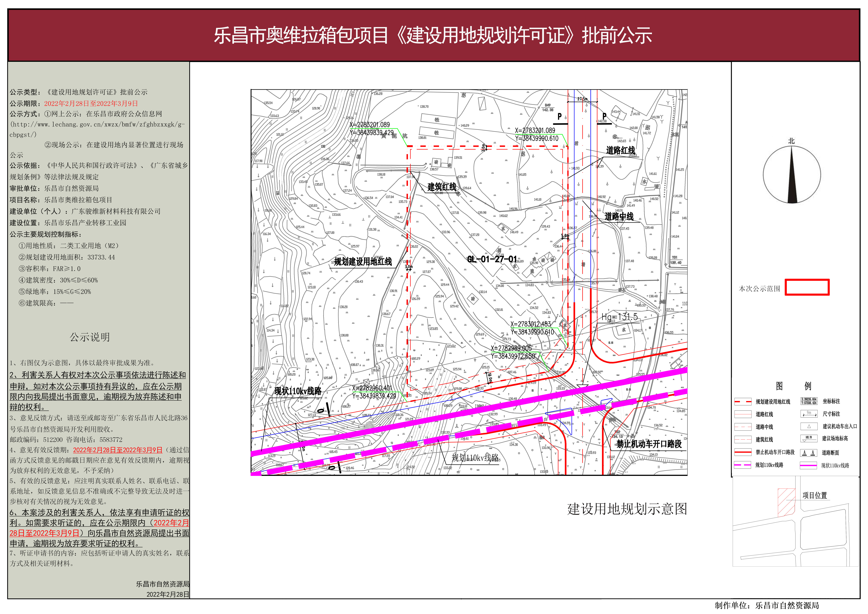Click the 建设位置 line
The width and height of the screenshot is (868, 614).
pyautogui.click(x=68, y=223)
